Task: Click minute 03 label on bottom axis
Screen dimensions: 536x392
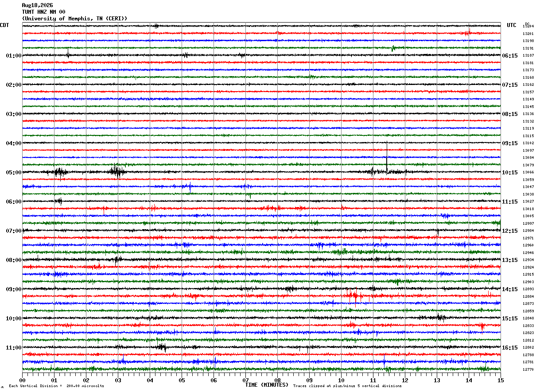Action: click(x=118, y=380)
